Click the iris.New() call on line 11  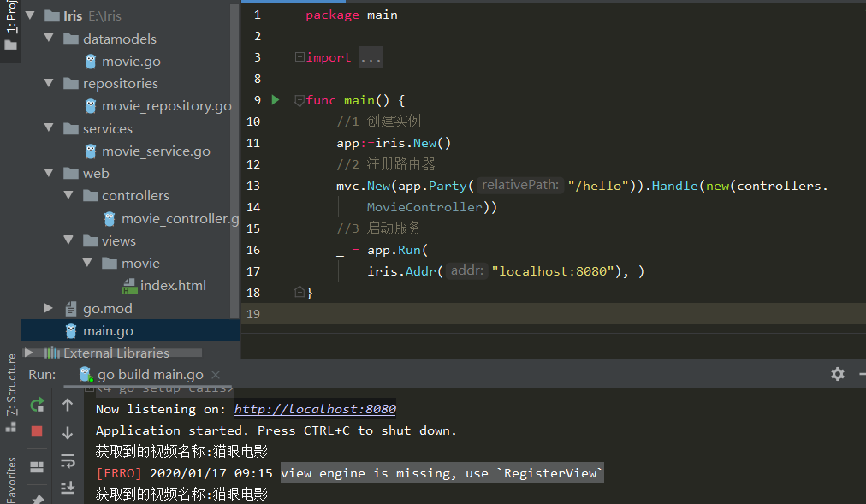pyautogui.click(x=413, y=143)
